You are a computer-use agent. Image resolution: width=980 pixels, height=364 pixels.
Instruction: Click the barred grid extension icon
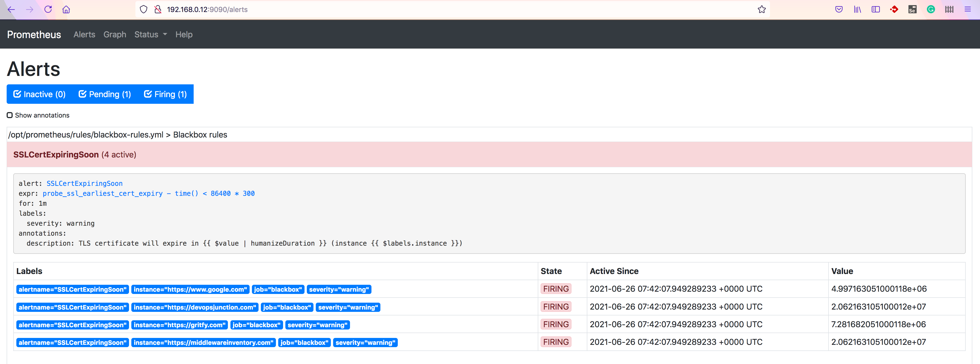click(x=949, y=9)
